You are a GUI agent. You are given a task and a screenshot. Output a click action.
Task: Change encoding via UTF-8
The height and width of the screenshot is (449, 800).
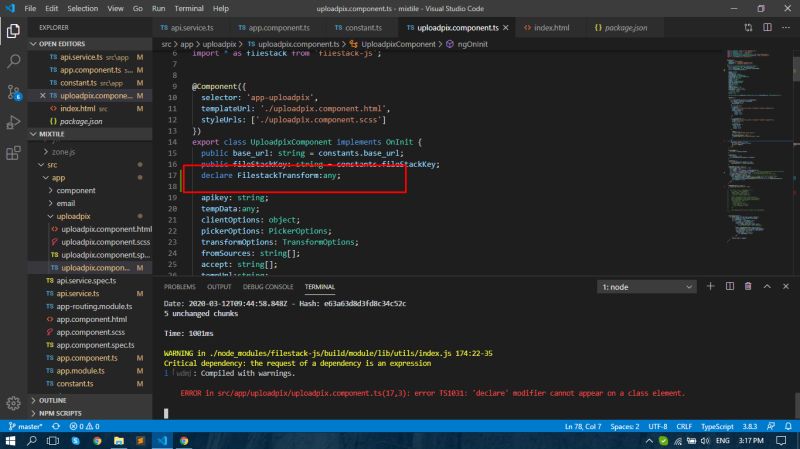[x=658, y=426]
